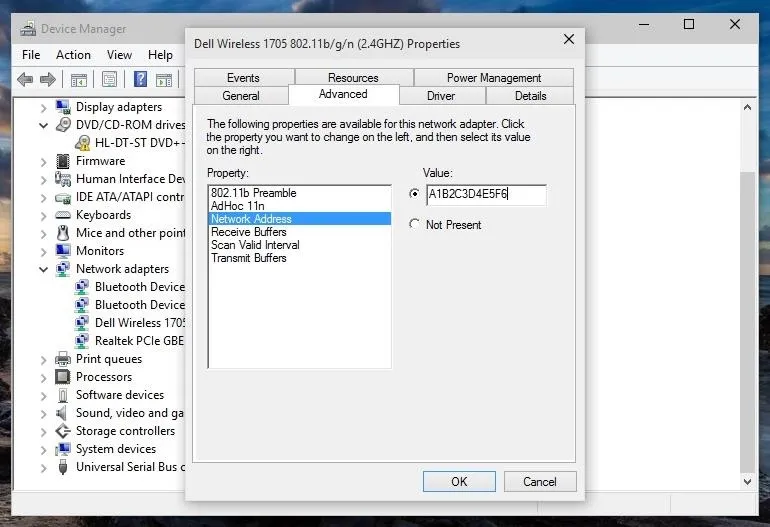Click the Device Manager scrollbar up arrow
Image resolution: width=770 pixels, height=527 pixels.
747,107
